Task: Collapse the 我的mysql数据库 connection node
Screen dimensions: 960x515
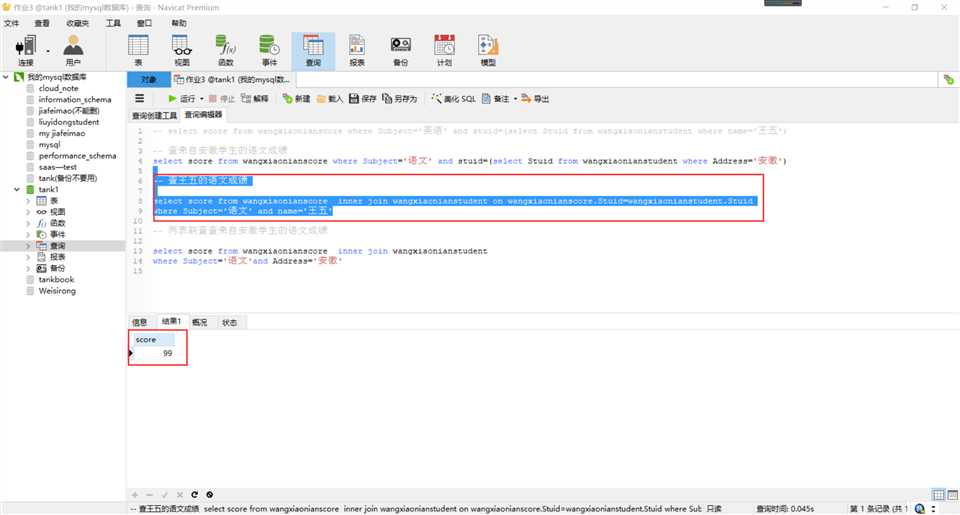Action: (x=6, y=77)
